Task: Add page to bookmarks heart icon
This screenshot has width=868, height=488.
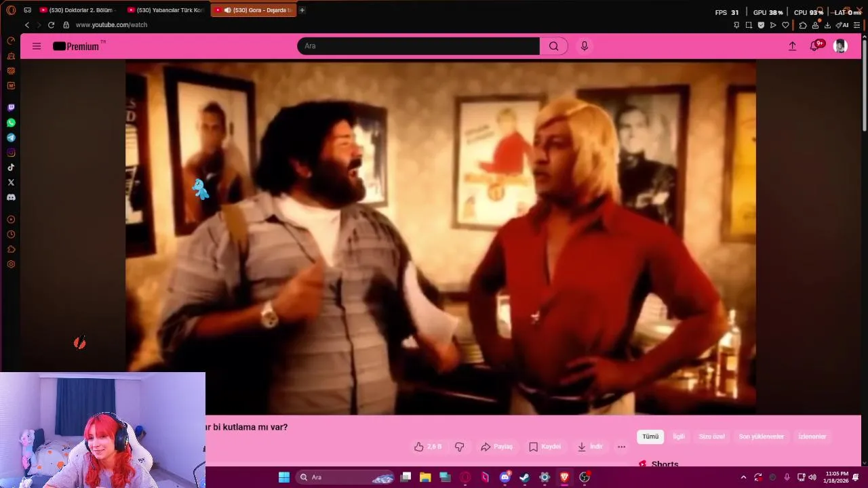Action: 785,25
